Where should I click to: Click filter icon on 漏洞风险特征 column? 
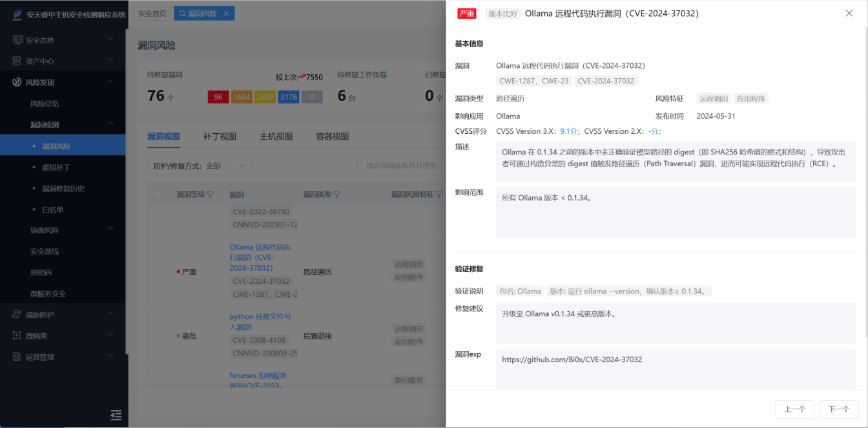(x=439, y=195)
